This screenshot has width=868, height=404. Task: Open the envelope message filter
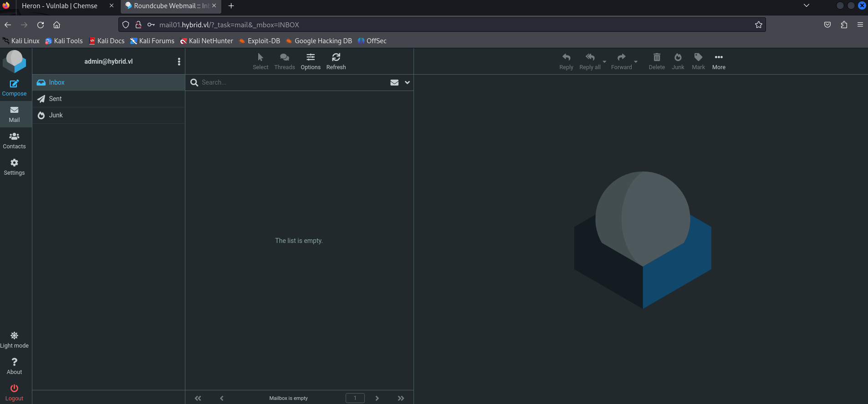pos(394,82)
